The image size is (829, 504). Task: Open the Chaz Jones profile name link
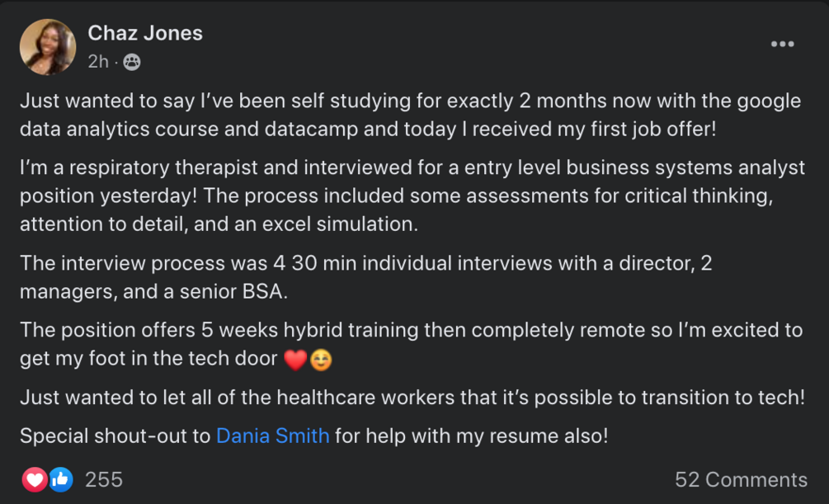pyautogui.click(x=145, y=34)
